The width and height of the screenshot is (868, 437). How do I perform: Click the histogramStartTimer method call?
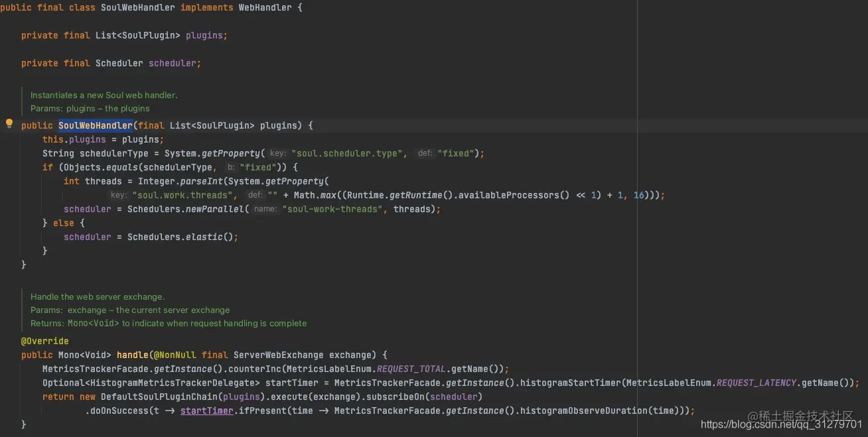pos(571,383)
